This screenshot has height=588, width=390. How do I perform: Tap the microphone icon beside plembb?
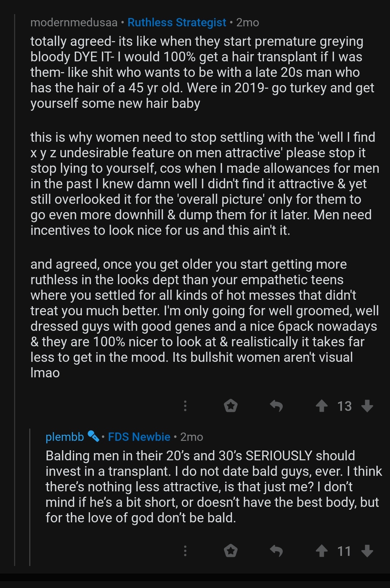(93, 436)
